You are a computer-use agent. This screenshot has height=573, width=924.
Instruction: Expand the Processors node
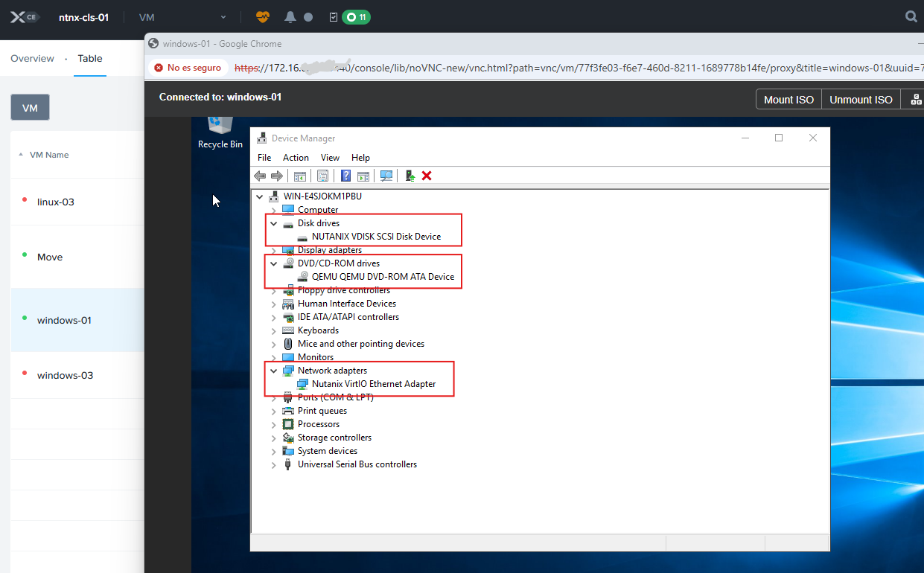[x=273, y=424]
